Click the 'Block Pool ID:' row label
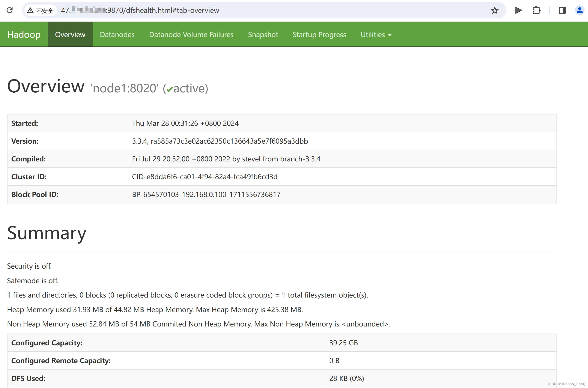 point(35,194)
